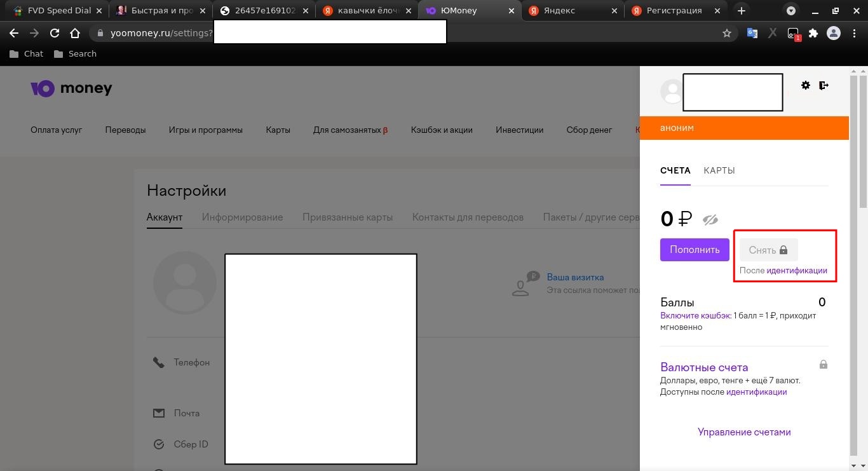Select Инвестиции in the navigation menu
The image size is (868, 471).
[519, 130]
